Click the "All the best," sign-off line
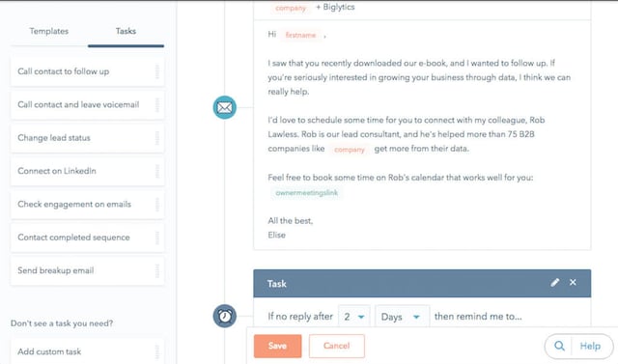The width and height of the screenshot is (618, 364). pos(291,220)
